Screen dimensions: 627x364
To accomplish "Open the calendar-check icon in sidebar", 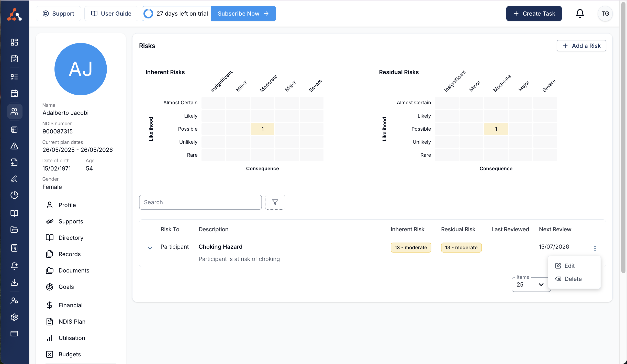I will point(14,59).
